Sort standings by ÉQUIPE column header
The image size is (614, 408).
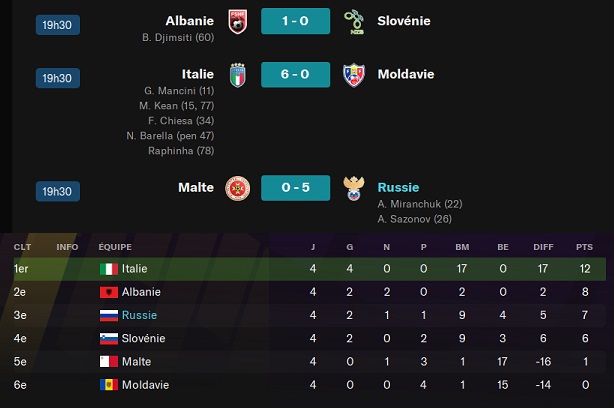(x=116, y=247)
